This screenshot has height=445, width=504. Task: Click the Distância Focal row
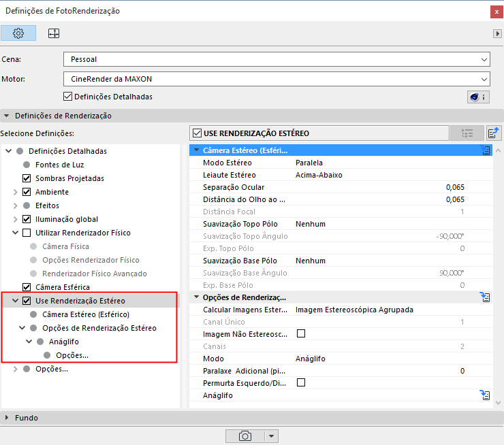point(341,212)
